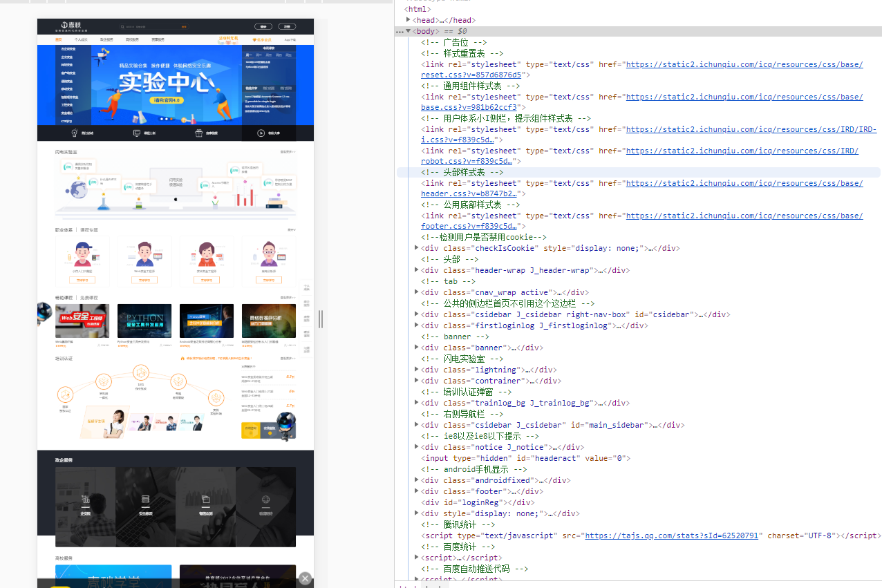Select the 头部样式表 comment line

(462, 172)
